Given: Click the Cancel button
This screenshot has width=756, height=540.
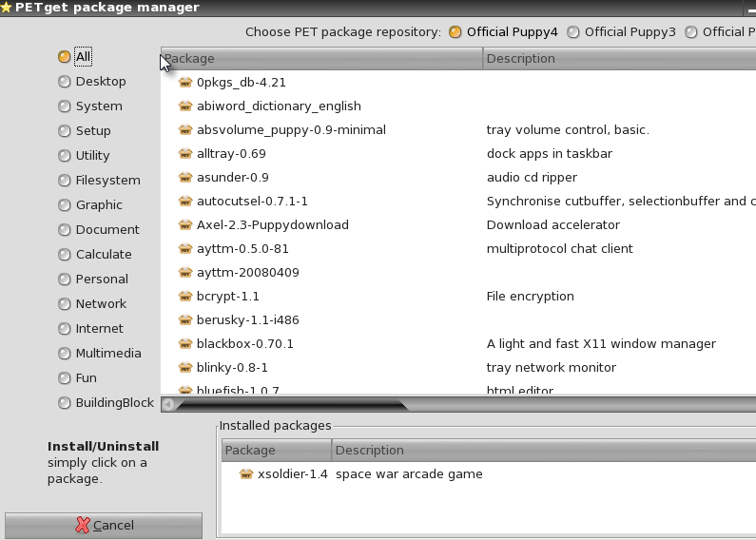Looking at the screenshot, I should pos(104,525).
